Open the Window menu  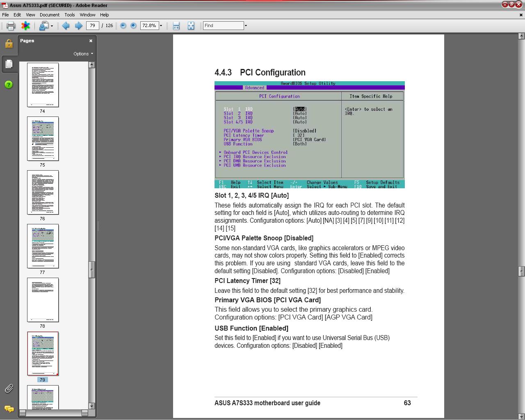(87, 14)
